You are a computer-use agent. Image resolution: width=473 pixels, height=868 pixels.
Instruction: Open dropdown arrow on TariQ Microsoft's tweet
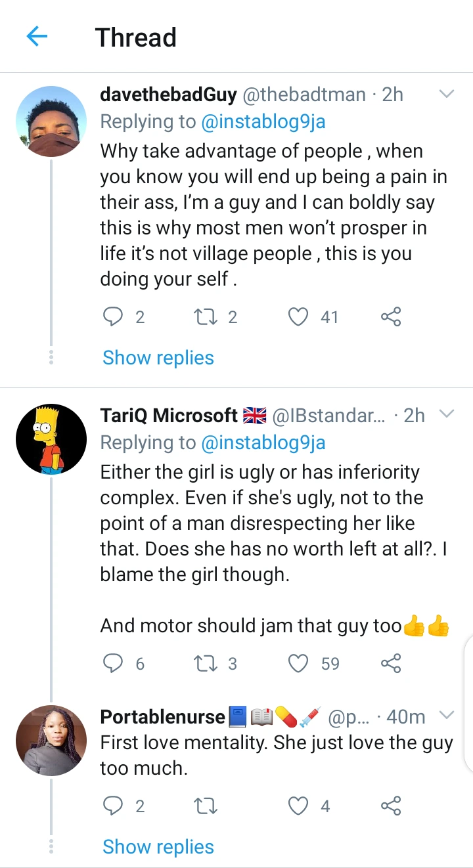(447, 414)
